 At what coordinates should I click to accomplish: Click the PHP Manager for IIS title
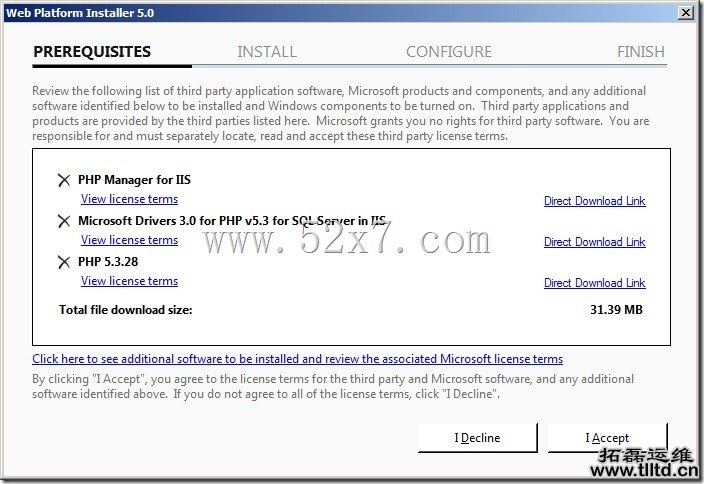pyautogui.click(x=134, y=180)
